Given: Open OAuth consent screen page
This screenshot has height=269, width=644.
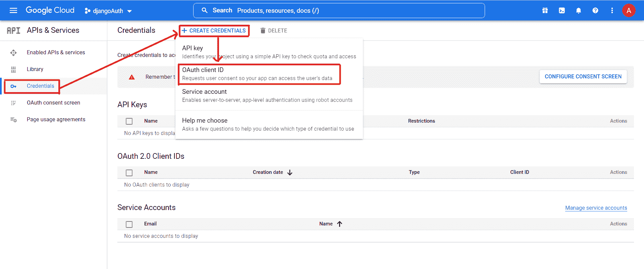Looking at the screenshot, I should [53, 103].
